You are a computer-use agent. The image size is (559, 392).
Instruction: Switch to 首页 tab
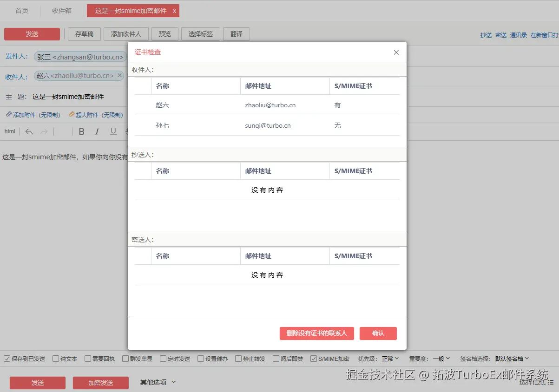22,11
